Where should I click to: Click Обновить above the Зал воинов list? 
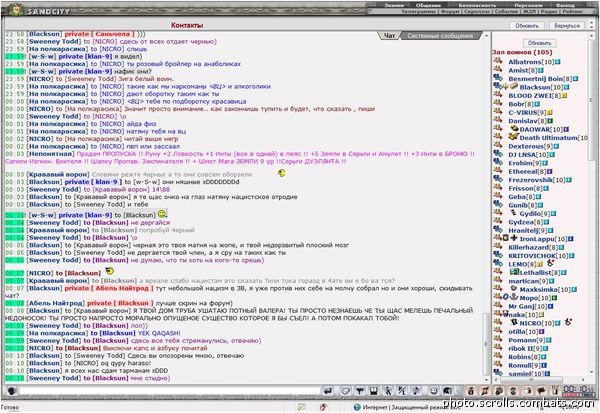click(539, 43)
